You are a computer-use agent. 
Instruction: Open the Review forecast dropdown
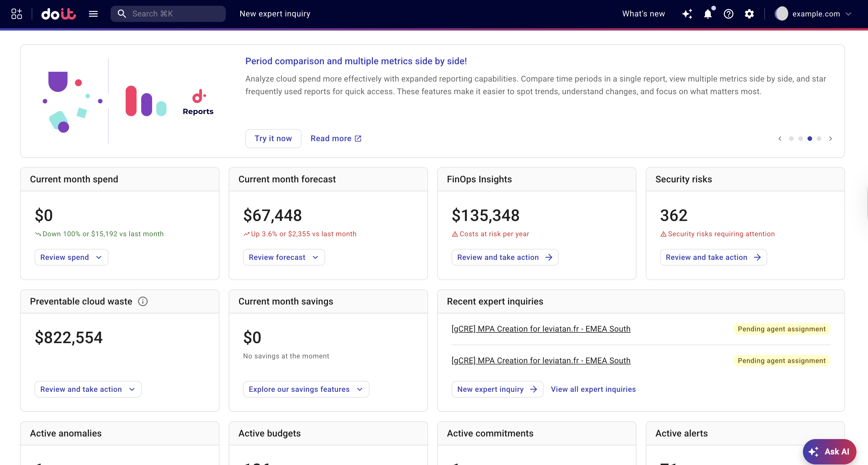(x=284, y=257)
